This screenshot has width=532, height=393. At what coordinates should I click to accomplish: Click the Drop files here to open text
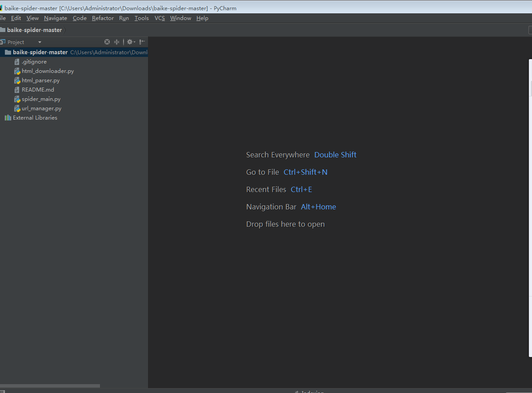pyautogui.click(x=285, y=225)
